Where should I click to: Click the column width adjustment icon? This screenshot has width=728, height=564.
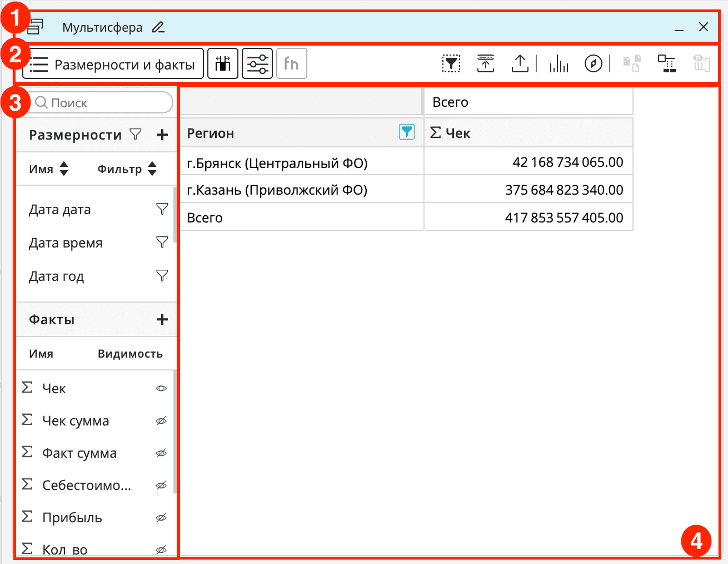223,64
